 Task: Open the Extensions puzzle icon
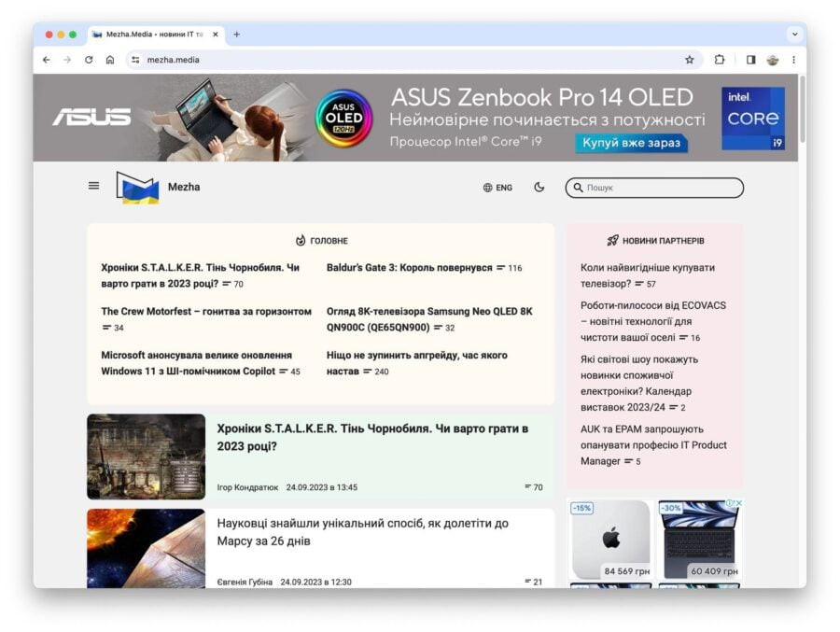coord(720,60)
